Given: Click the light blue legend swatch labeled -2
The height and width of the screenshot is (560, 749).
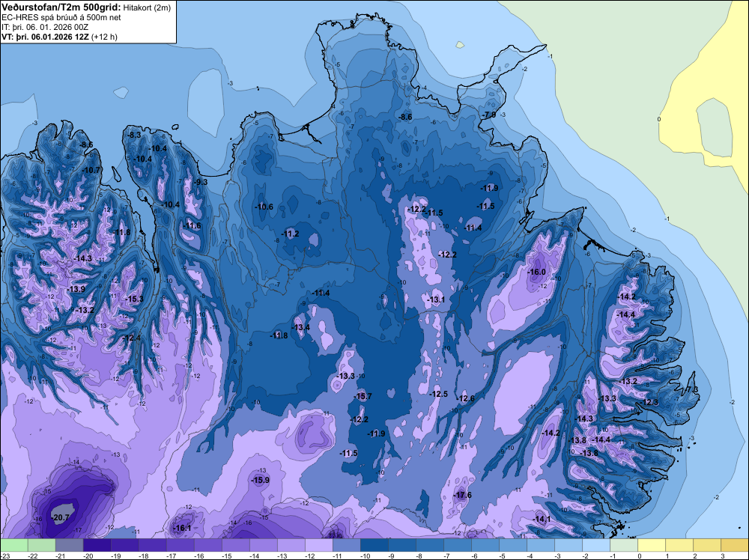Looking at the screenshot, I should pos(596,545).
